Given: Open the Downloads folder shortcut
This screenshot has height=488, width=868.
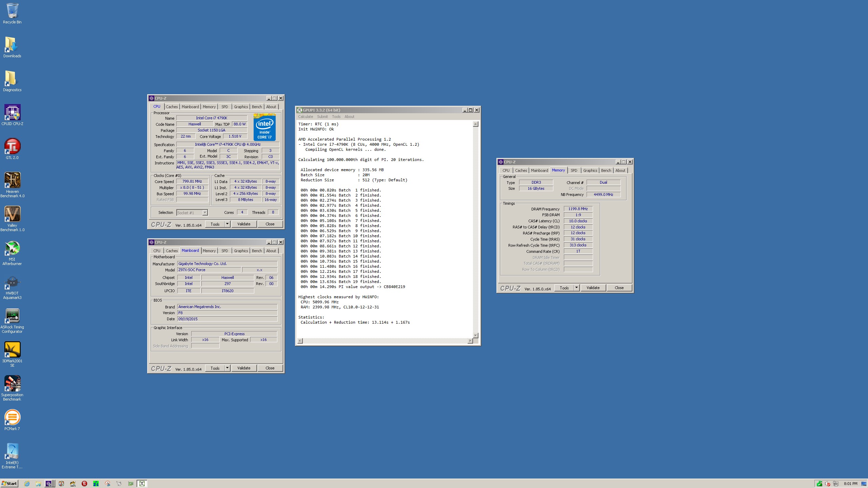Looking at the screenshot, I should (x=12, y=47).
